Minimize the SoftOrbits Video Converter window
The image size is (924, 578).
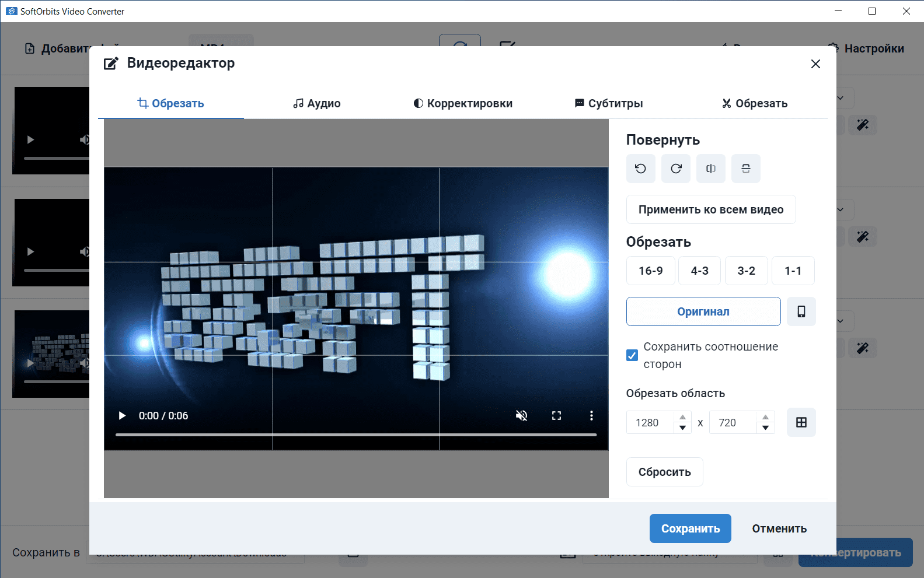838,11
